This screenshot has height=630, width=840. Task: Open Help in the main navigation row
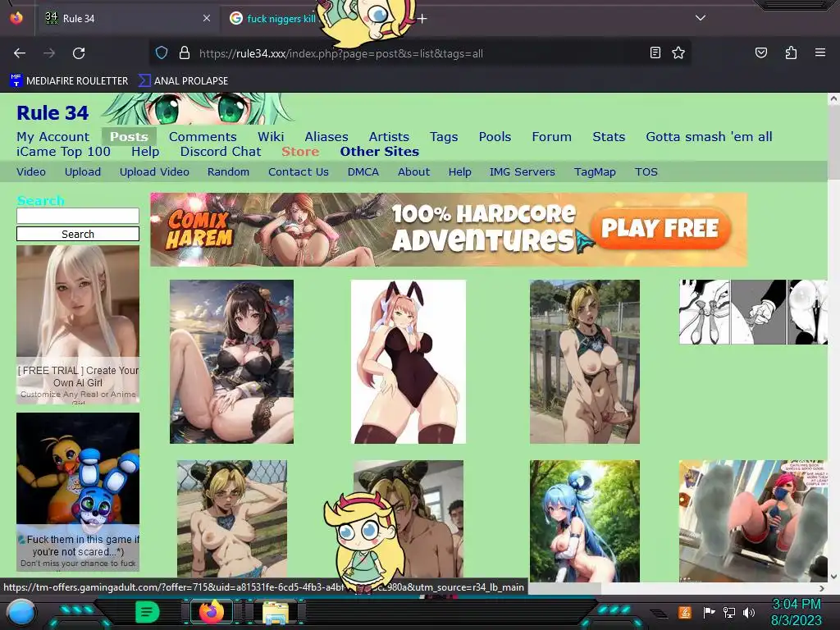pos(145,152)
